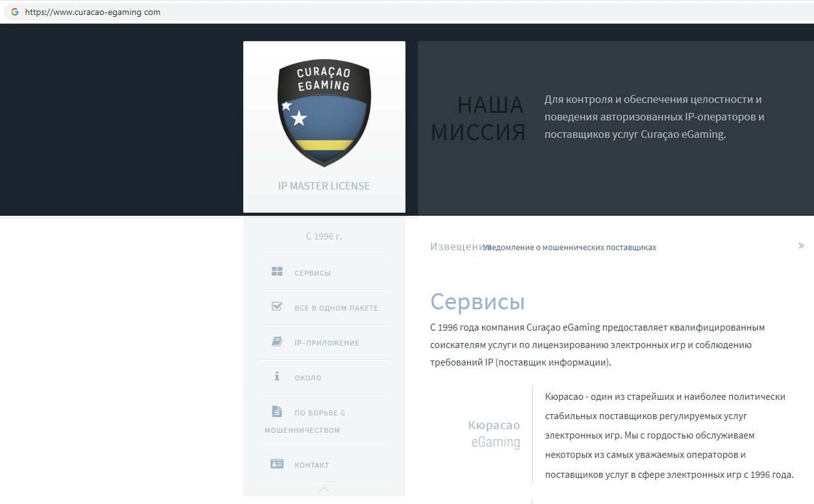Click the contact card icon beside Контакт

click(277, 463)
